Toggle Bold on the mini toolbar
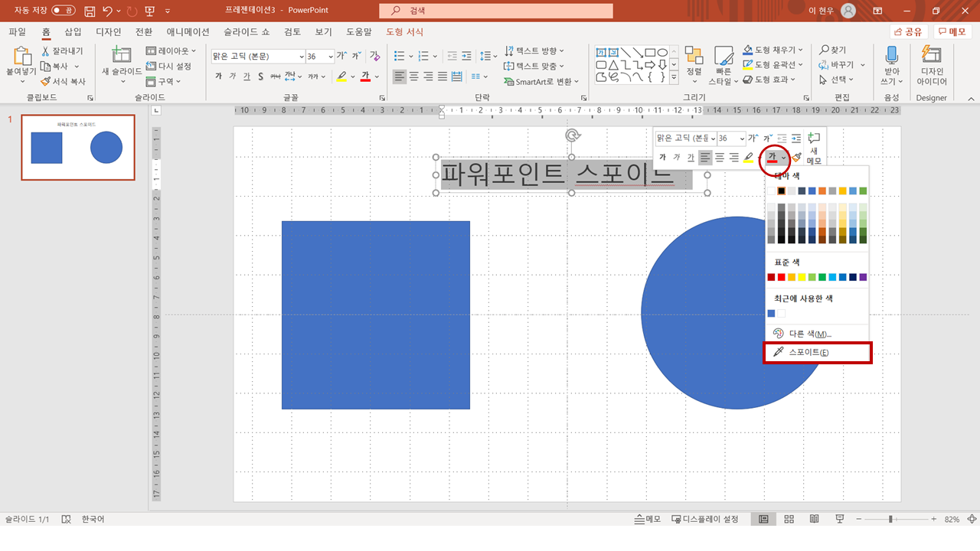 tap(662, 158)
